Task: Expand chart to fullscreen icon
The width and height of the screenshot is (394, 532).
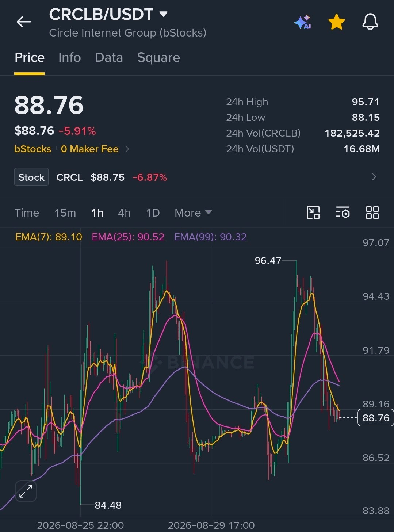Action: click(x=26, y=491)
